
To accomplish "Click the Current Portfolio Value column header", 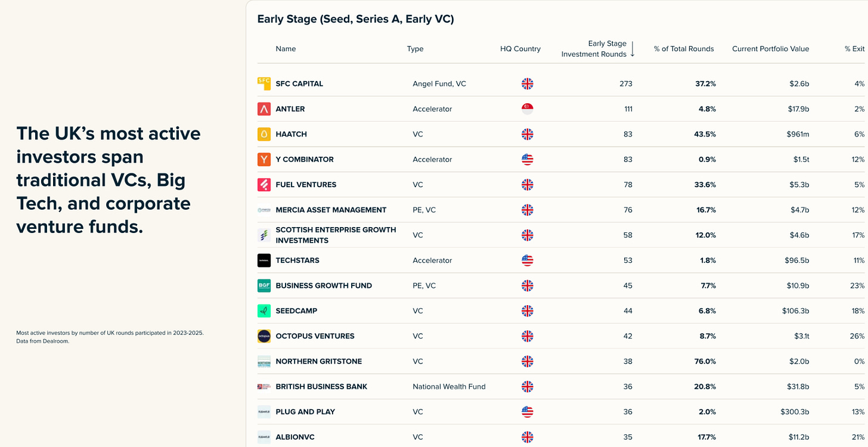I will [x=771, y=49].
